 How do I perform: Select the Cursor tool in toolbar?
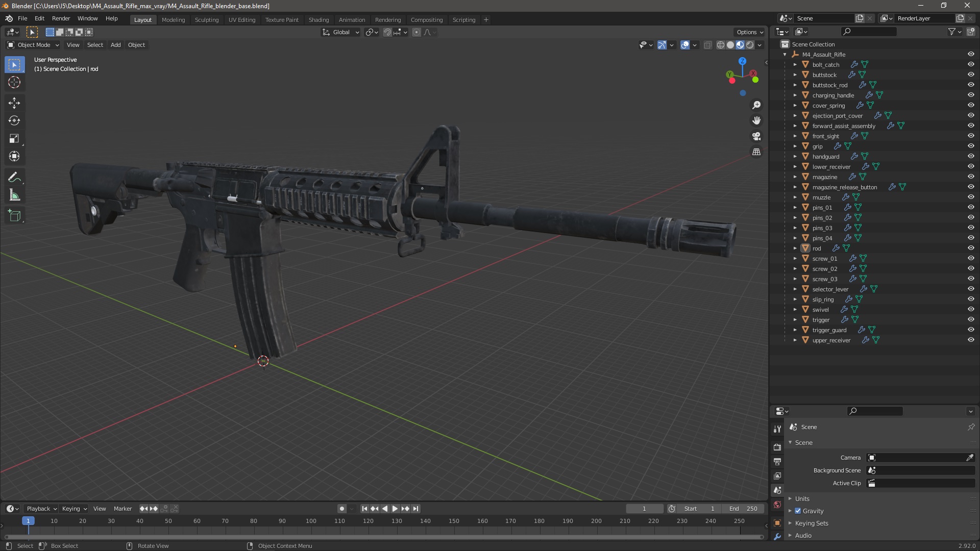tap(14, 82)
